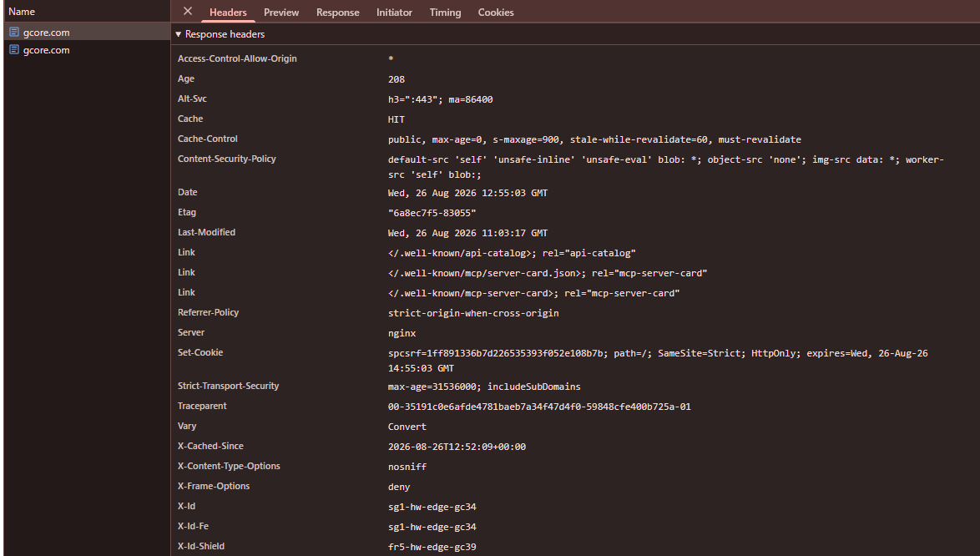The height and width of the screenshot is (556, 980).
Task: Open the Timing tab
Action: pyautogui.click(x=445, y=13)
